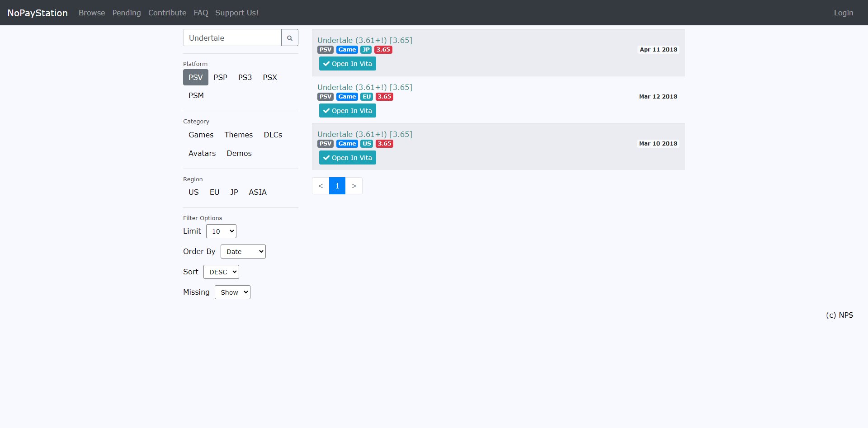Click Open In Vita for JP release
Screen dimensions: 868x428
point(348,64)
